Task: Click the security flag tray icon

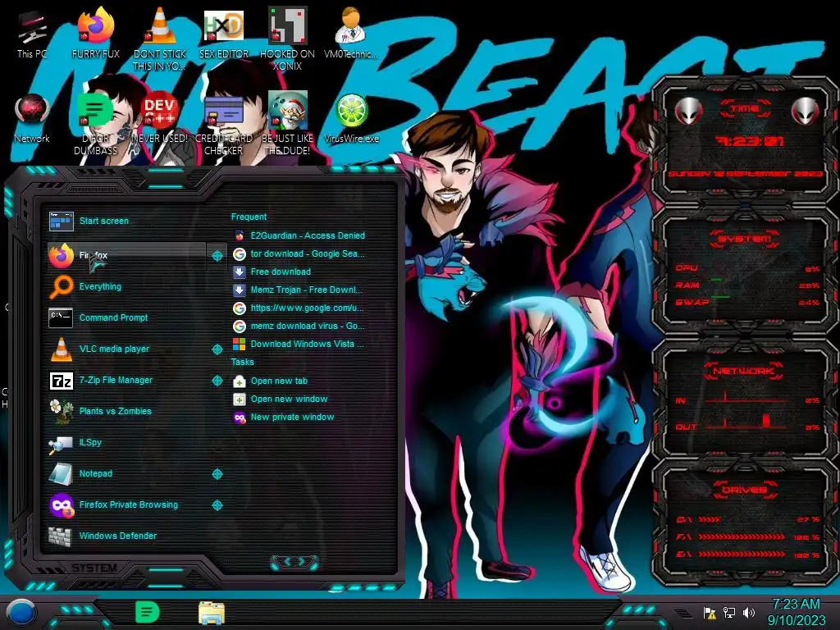Action: click(x=710, y=612)
